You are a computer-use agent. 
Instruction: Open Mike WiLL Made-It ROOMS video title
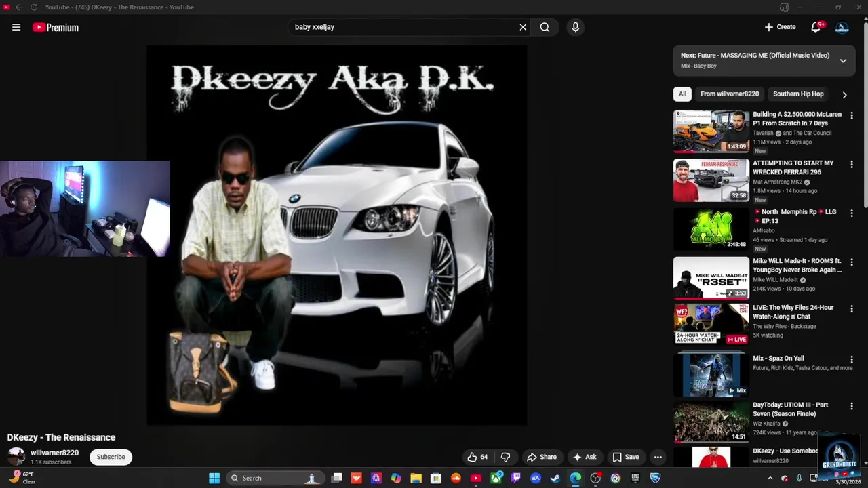(797, 265)
